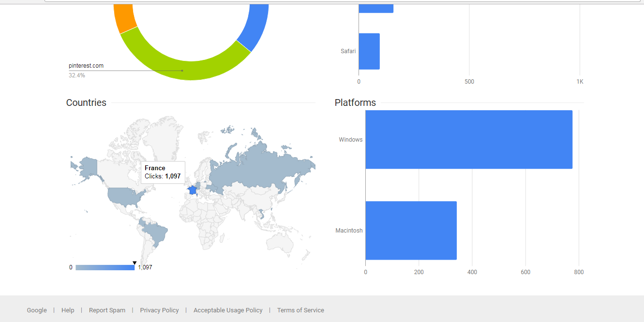Click the 1,097 legend maximum value
This screenshot has height=322, width=644.
(145, 267)
